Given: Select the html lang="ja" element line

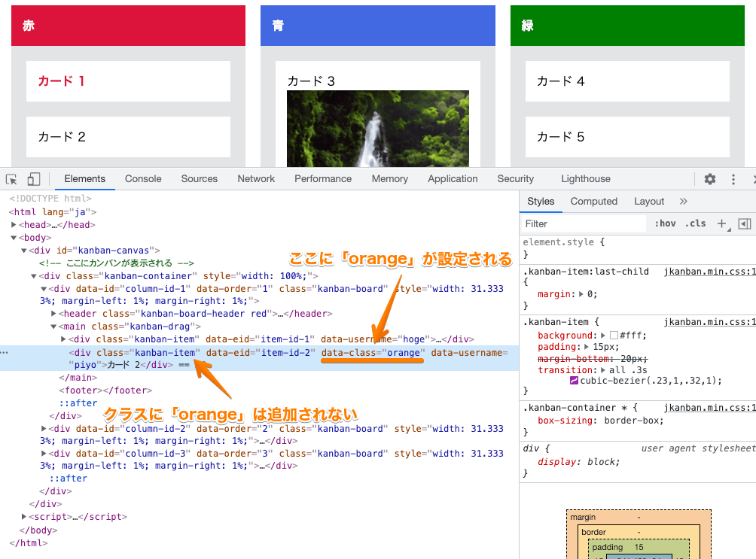Looking at the screenshot, I should tap(53, 212).
